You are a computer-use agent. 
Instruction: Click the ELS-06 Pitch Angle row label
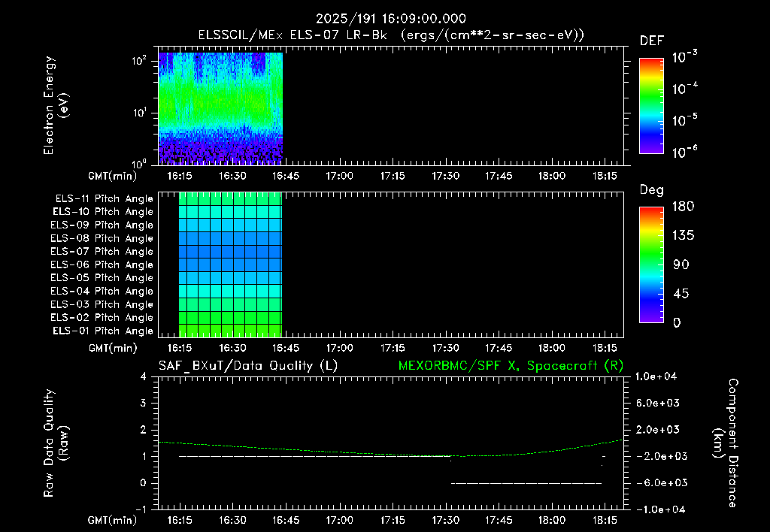pos(102,265)
